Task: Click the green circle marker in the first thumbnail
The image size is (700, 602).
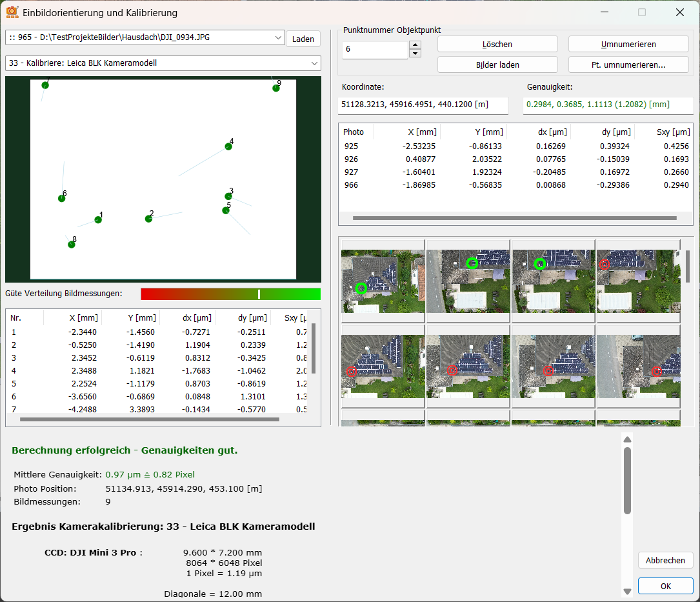Action: (361, 288)
